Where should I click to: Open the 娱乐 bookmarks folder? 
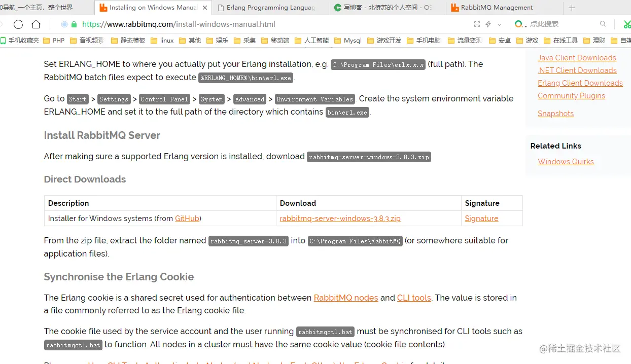[x=217, y=41]
